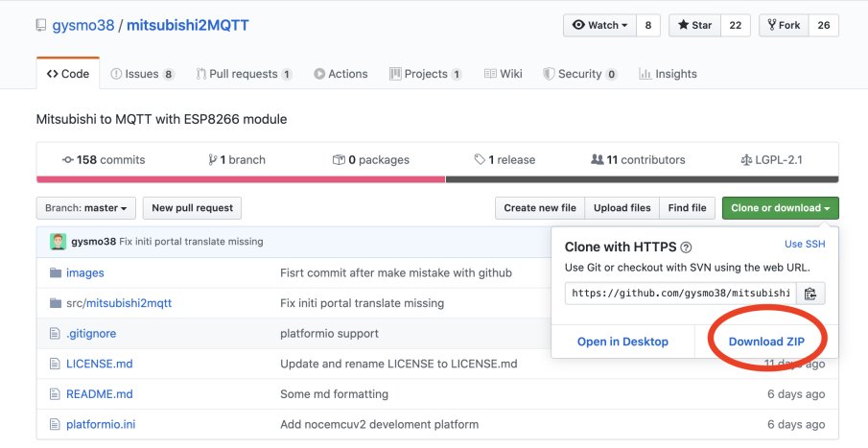Open the Fisrt commit after make mistake message
The width and height of the screenshot is (868, 448).
tap(396, 273)
